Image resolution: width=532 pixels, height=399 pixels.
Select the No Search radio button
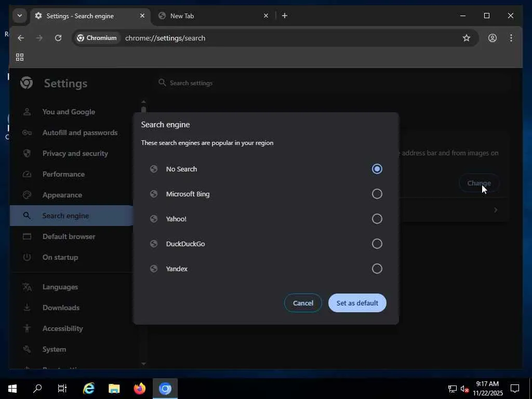[x=377, y=169]
